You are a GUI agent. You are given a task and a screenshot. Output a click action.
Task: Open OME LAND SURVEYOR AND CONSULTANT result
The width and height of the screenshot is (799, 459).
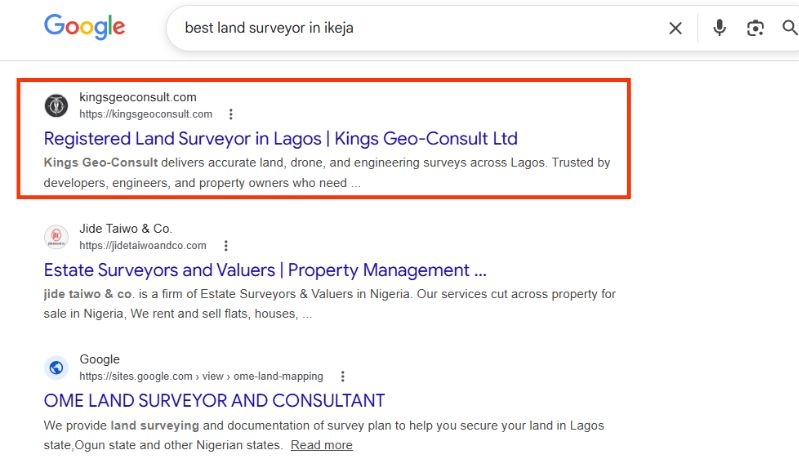click(215, 401)
